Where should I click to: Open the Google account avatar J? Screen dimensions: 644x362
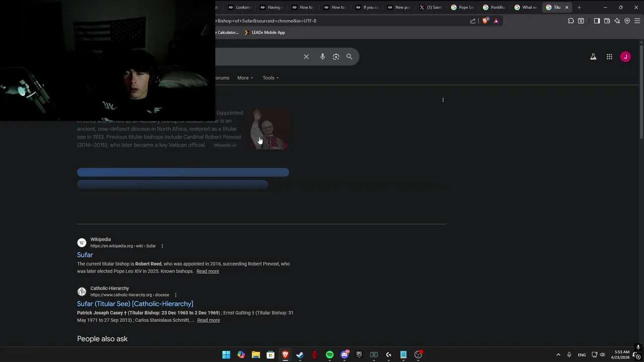coord(625,57)
